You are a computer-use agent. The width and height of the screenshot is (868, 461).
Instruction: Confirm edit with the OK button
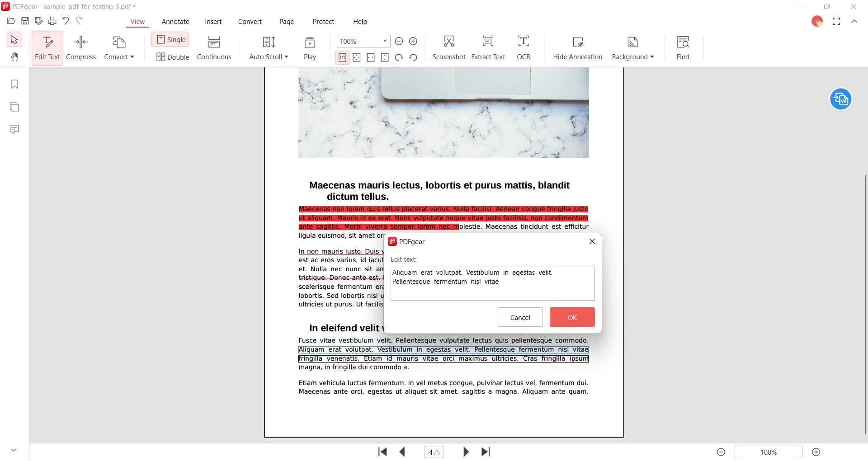(571, 317)
